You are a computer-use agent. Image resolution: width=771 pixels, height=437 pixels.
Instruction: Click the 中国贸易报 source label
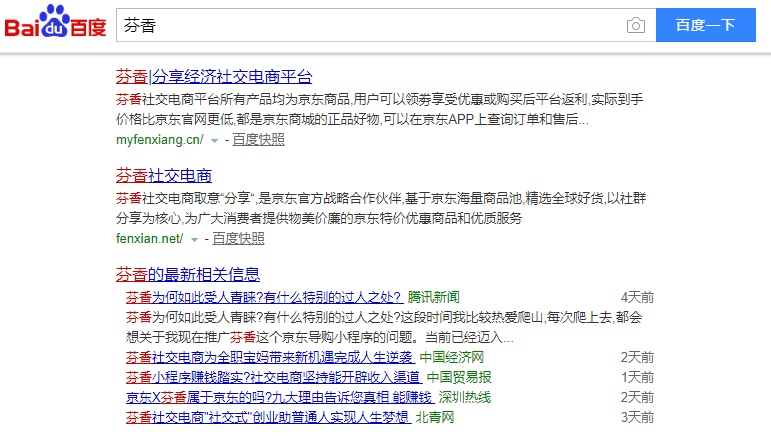coord(459,378)
